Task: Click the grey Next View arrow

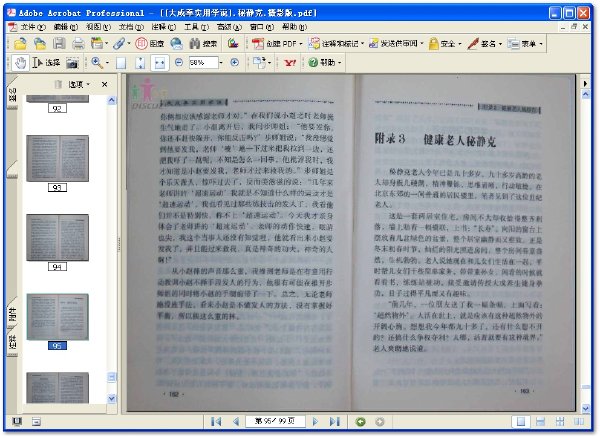Action: [x=380, y=422]
